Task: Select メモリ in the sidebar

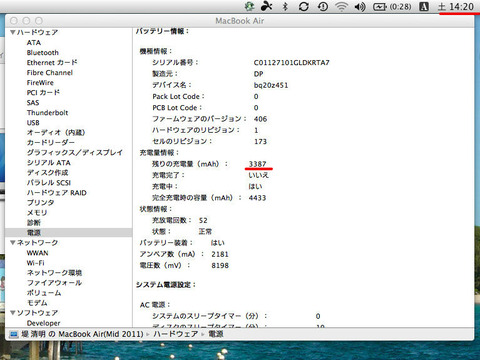Action: (x=37, y=213)
